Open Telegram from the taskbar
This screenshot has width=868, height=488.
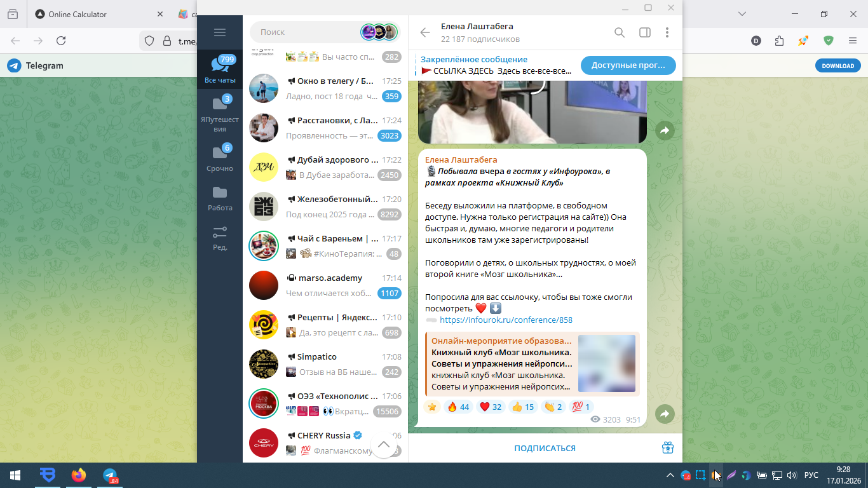pyautogui.click(x=111, y=475)
